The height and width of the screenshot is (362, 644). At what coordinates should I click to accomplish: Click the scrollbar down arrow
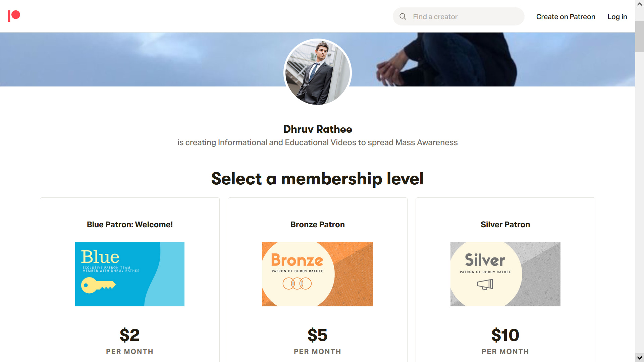click(639, 358)
